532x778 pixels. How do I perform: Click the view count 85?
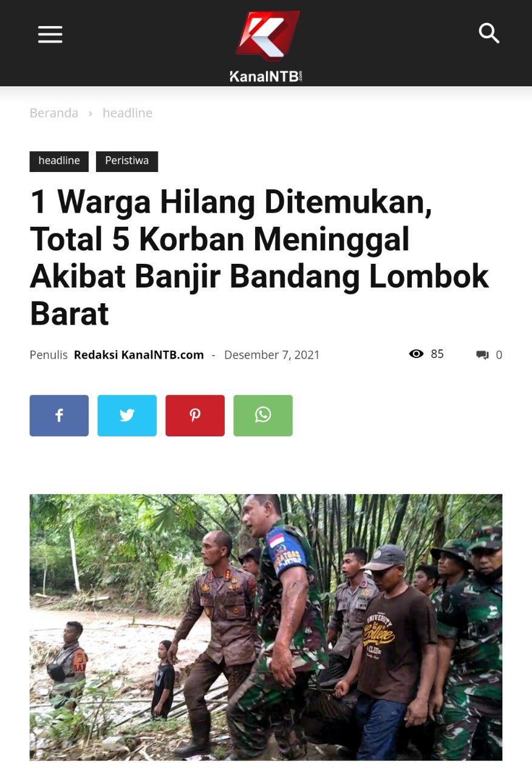(x=437, y=354)
